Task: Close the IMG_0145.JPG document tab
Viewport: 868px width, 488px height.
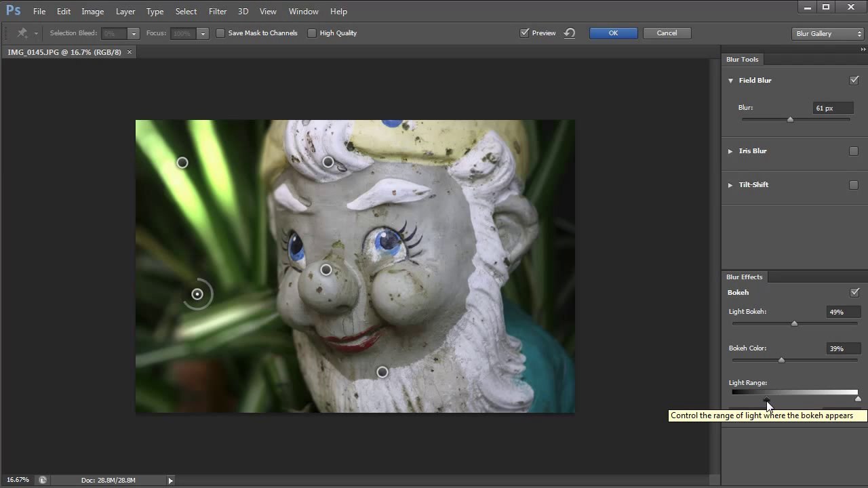Action: [129, 52]
